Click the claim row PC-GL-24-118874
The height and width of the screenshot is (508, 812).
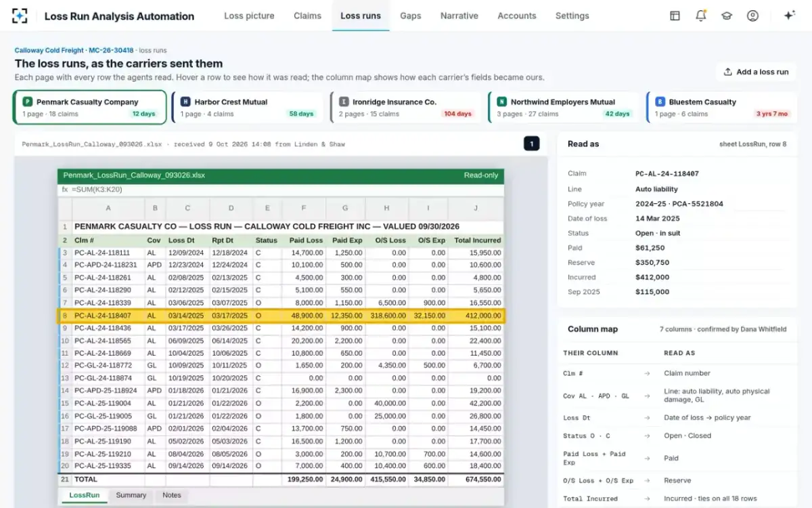pos(281,378)
